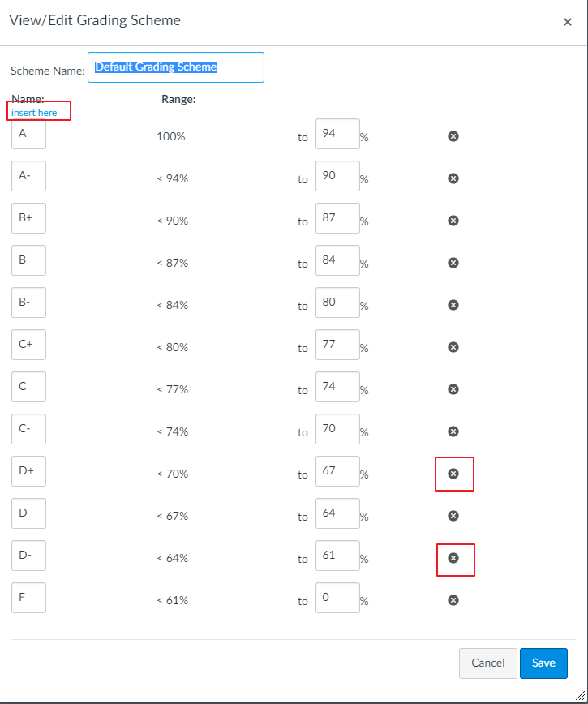Click the A grade name field
The height and width of the screenshot is (704, 588).
[x=28, y=134]
